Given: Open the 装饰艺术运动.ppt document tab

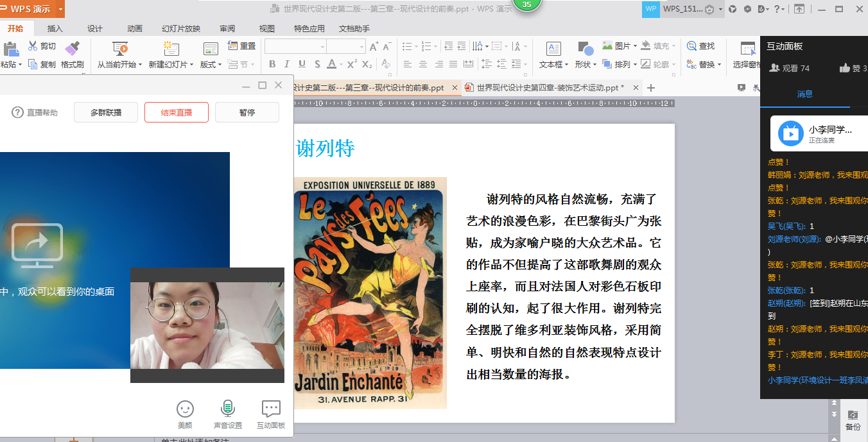Looking at the screenshot, I should coord(550,88).
